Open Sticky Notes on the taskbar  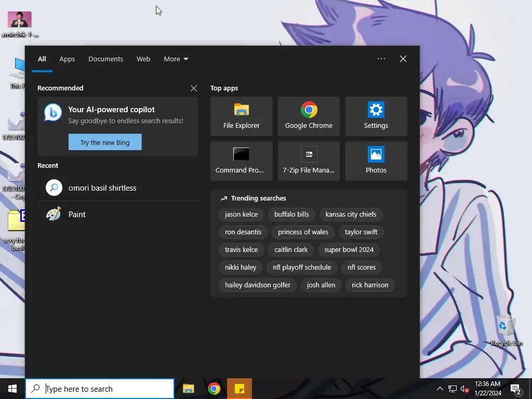(240, 389)
